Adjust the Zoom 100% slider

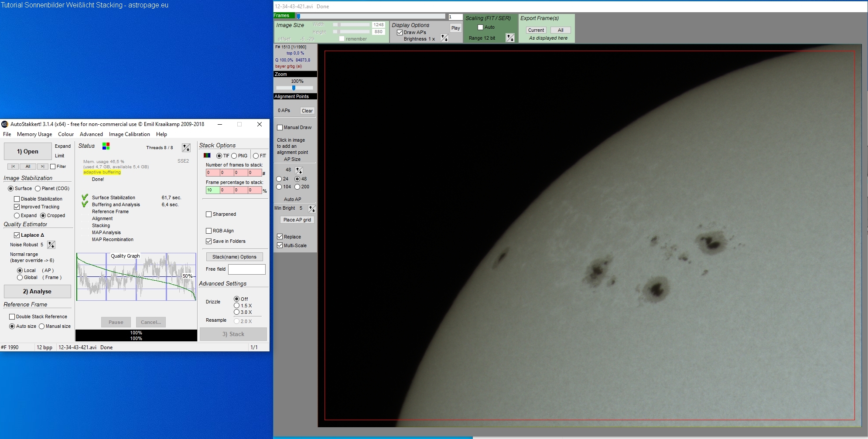coord(294,88)
